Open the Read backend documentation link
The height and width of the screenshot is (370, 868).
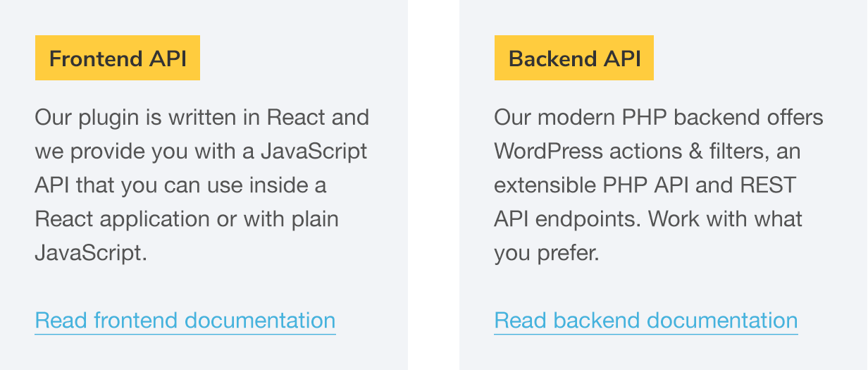tap(646, 321)
